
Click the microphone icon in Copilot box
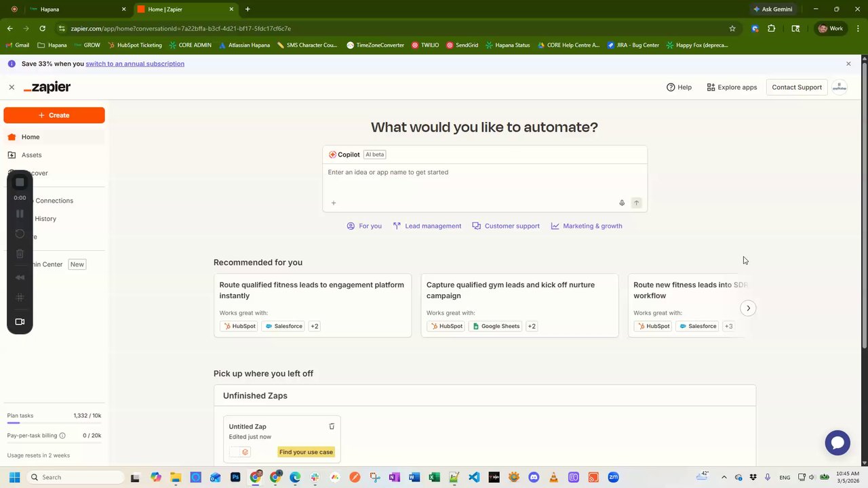[622, 203]
